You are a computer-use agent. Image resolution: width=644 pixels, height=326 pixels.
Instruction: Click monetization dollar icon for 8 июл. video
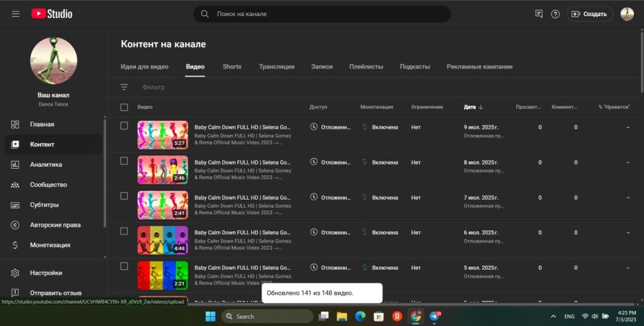click(x=365, y=162)
